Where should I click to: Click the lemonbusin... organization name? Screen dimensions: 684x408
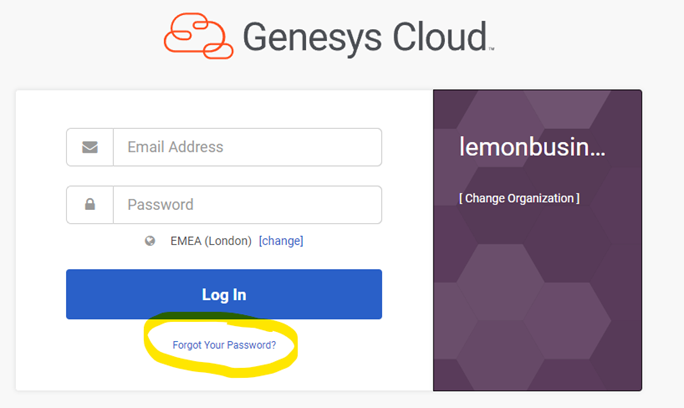(x=532, y=147)
